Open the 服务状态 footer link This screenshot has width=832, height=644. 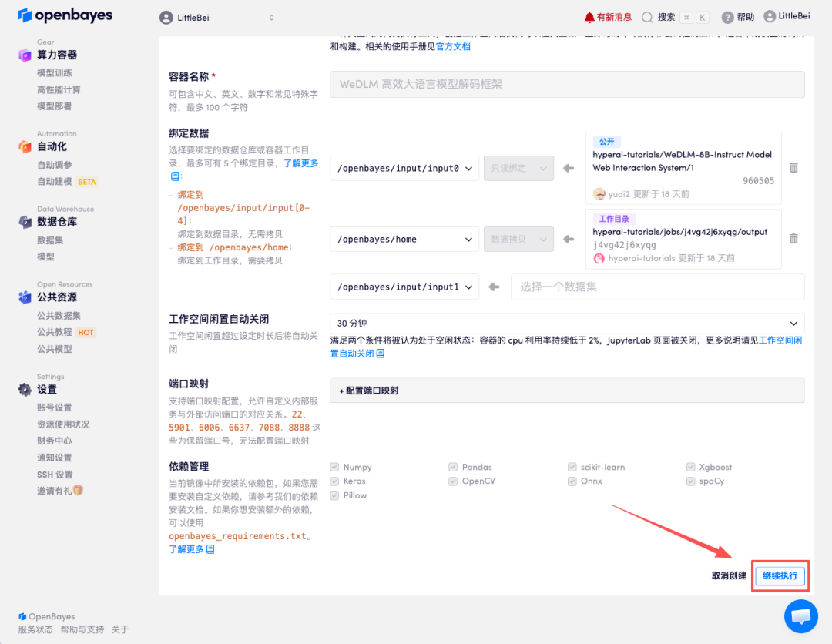(x=35, y=629)
